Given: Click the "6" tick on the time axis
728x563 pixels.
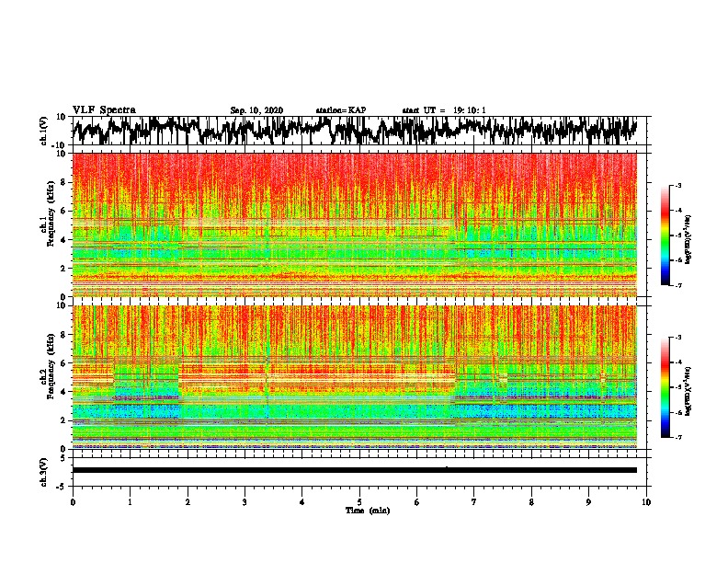Looking at the screenshot, I should point(417,502).
